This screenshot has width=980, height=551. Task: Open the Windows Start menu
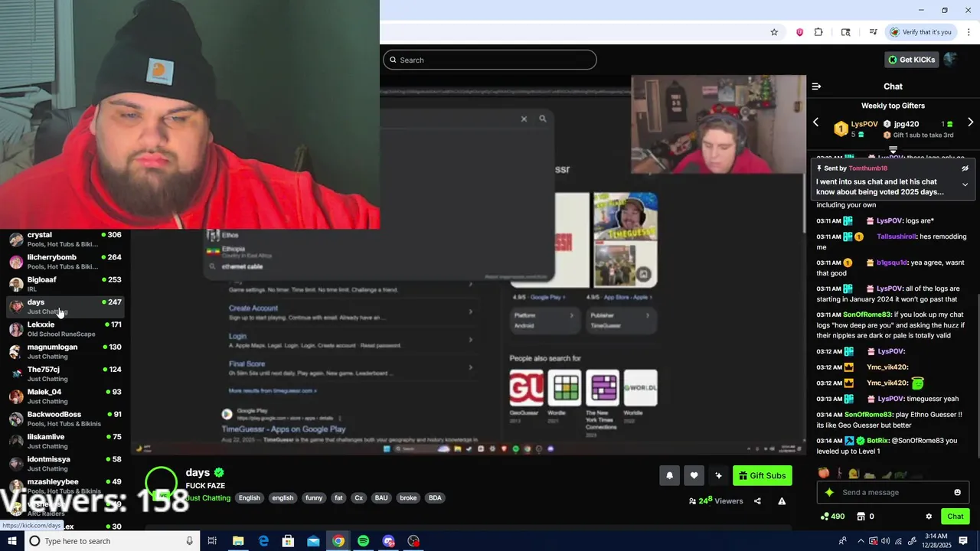coord(11,541)
